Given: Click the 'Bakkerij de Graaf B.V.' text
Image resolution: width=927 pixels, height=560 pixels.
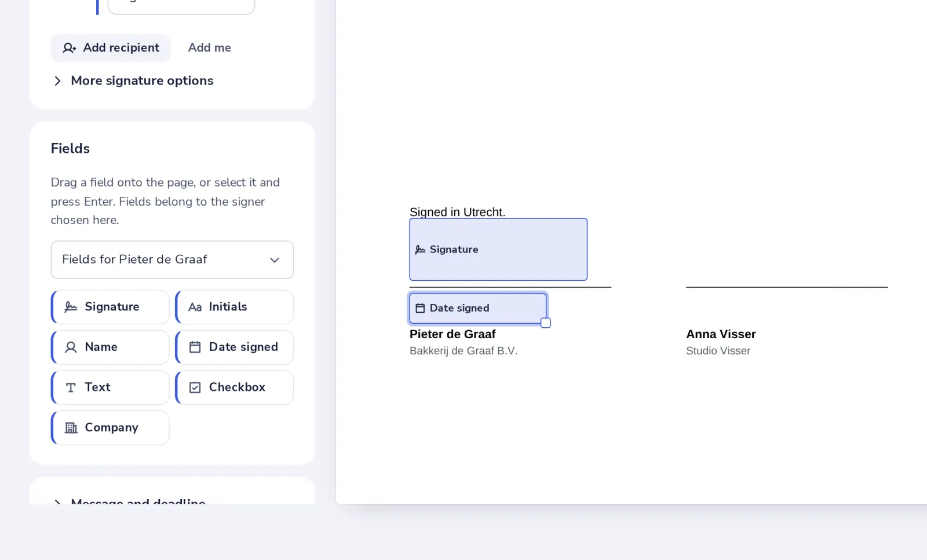Looking at the screenshot, I should (x=463, y=351).
